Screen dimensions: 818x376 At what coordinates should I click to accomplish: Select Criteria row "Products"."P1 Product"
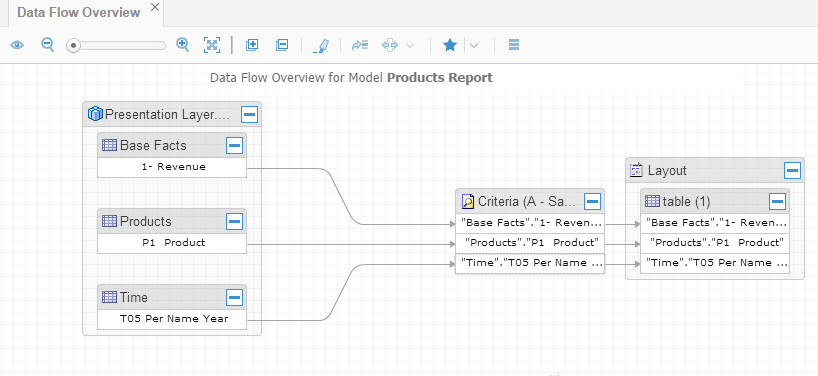530,243
